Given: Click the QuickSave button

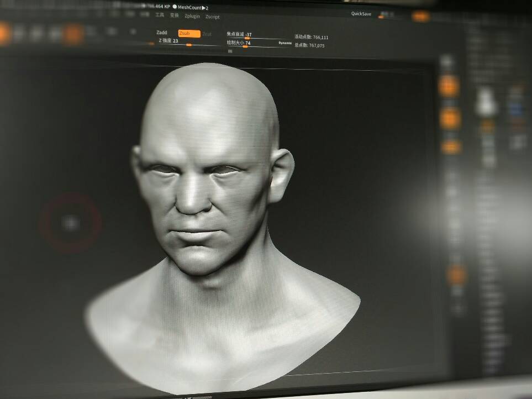Looking at the screenshot, I should coord(361,14).
